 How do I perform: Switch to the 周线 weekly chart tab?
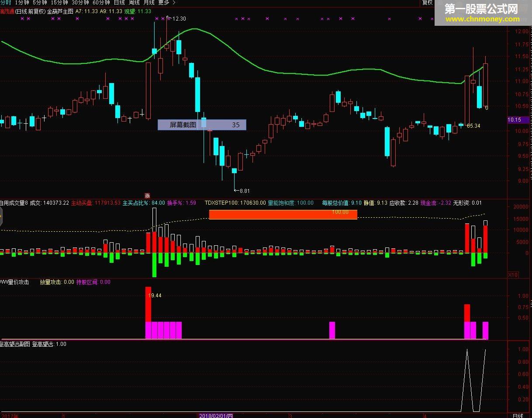134,3
